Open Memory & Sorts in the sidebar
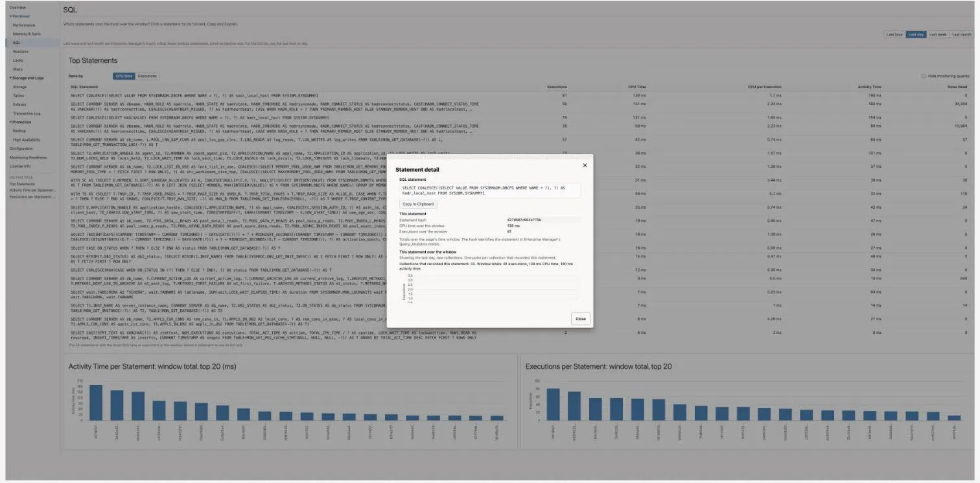Image resolution: width=980 pixels, height=483 pixels. click(x=27, y=34)
